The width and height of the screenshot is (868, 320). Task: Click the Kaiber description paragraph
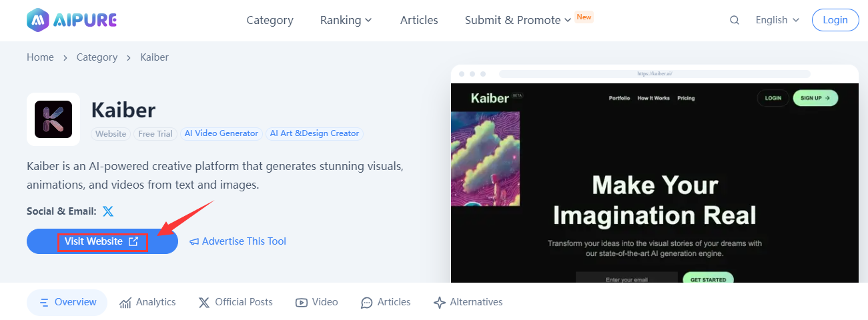pyautogui.click(x=215, y=175)
